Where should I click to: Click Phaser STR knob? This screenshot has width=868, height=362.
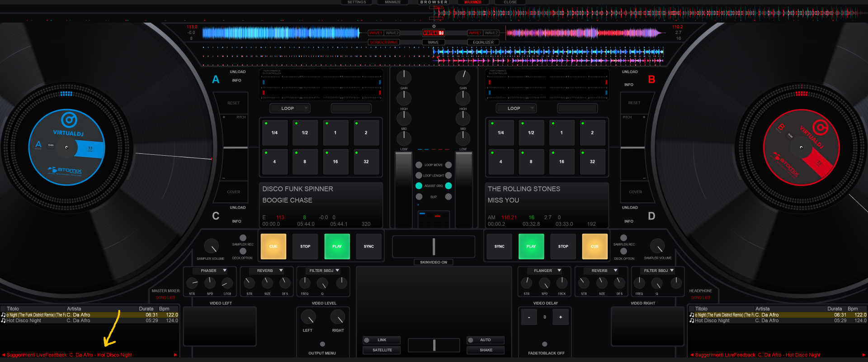tap(192, 283)
